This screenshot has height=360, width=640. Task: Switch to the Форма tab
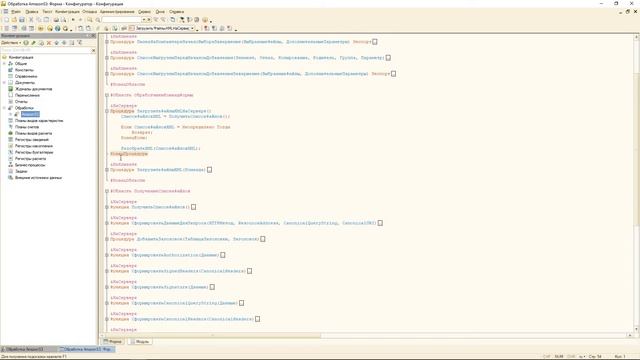113,342
